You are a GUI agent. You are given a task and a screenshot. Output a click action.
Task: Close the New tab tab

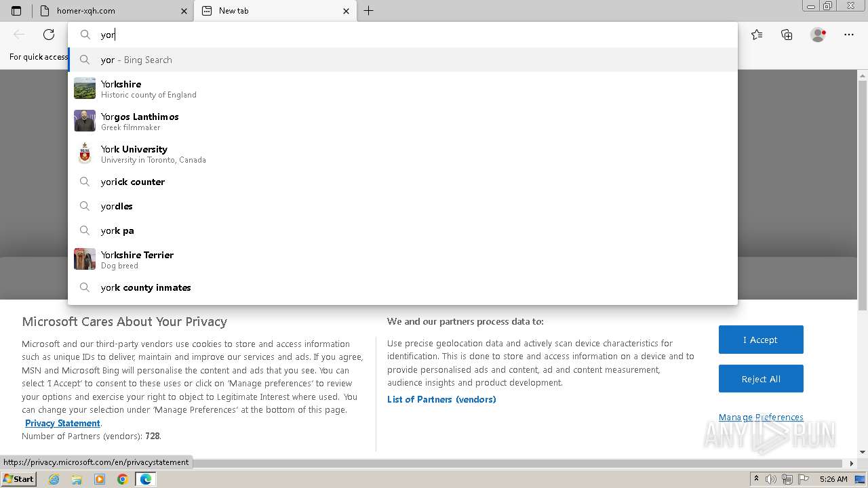[x=347, y=11]
